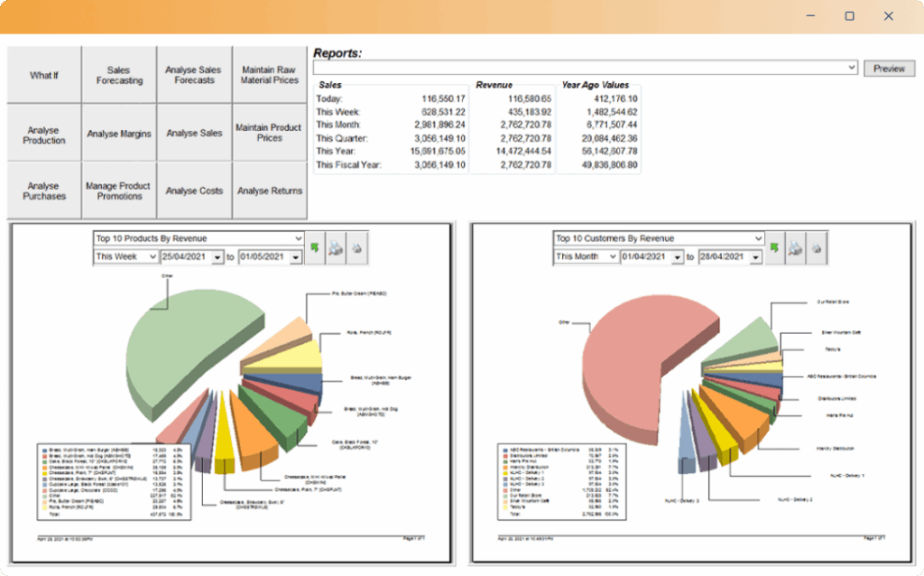Open Analyse Sales Forecasts
924x576 pixels.
point(194,75)
